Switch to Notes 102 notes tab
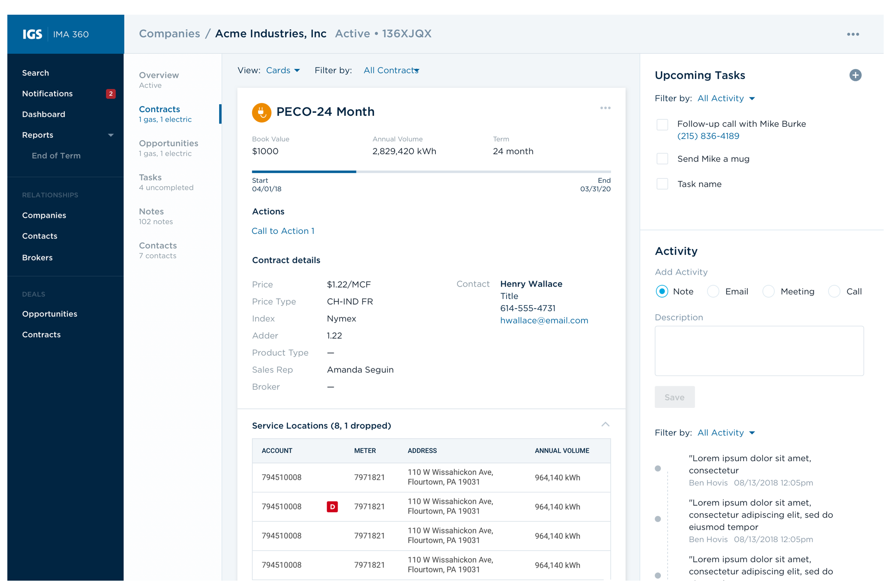The height and width of the screenshot is (588, 891). coord(156,216)
